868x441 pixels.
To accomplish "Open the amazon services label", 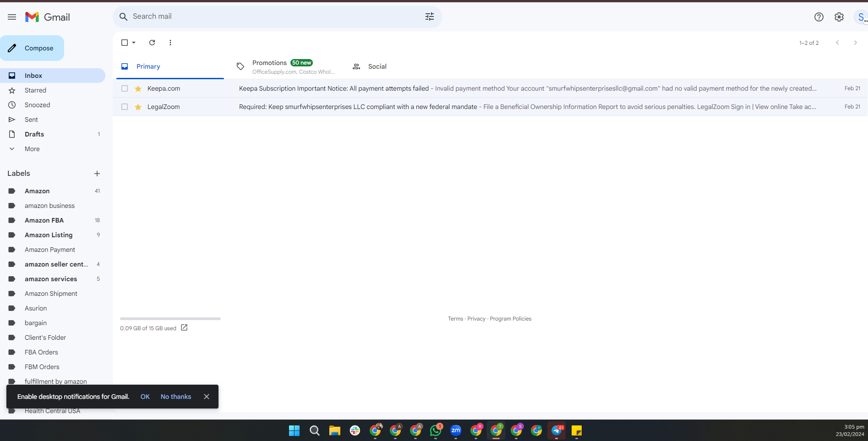I will 53,279.
